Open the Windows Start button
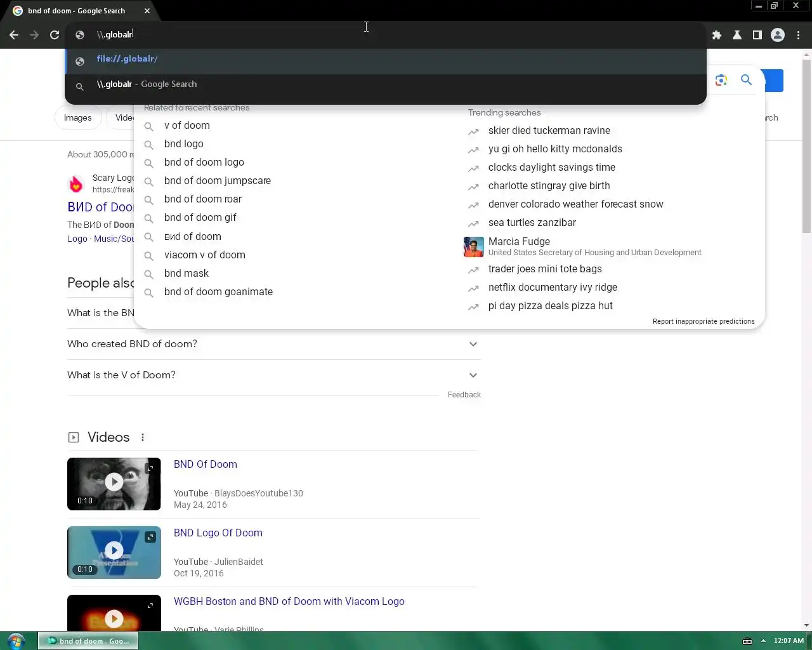The height and width of the screenshot is (650, 812). (x=15, y=641)
